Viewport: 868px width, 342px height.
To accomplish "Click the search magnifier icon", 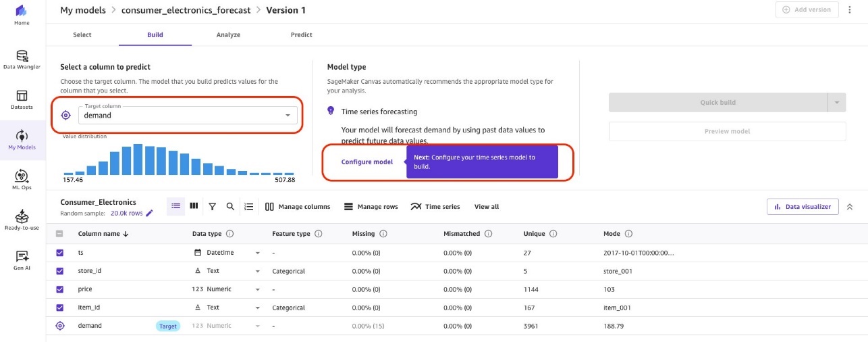I will [x=230, y=206].
